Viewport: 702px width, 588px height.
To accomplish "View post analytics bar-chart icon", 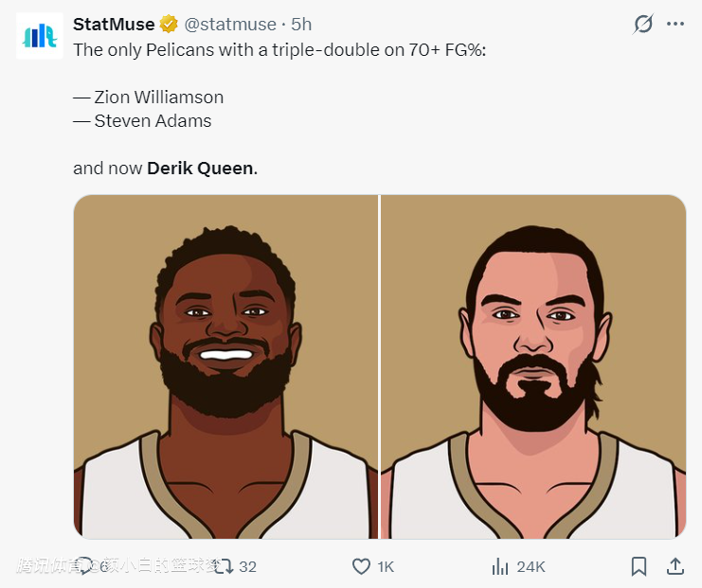I will [x=500, y=566].
